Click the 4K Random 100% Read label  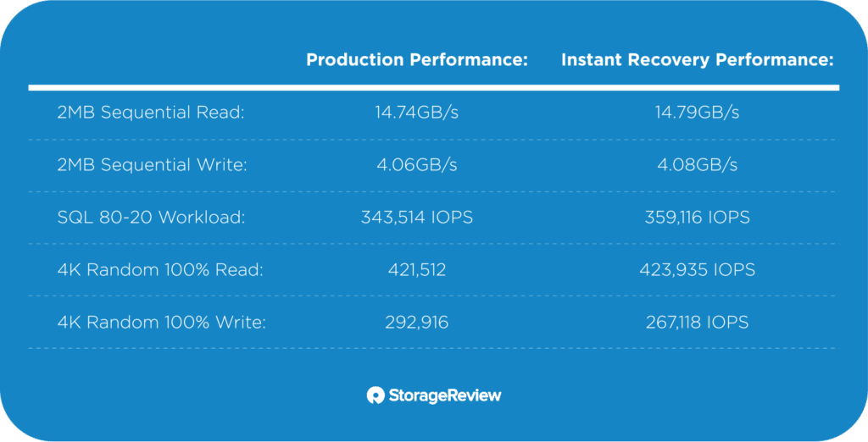pyautogui.click(x=160, y=270)
